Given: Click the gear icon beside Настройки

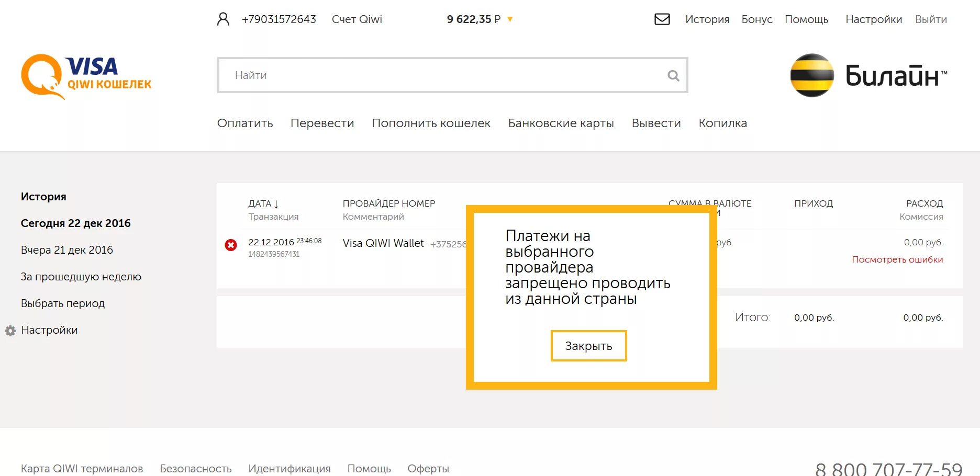Looking at the screenshot, I should pyautogui.click(x=10, y=331).
